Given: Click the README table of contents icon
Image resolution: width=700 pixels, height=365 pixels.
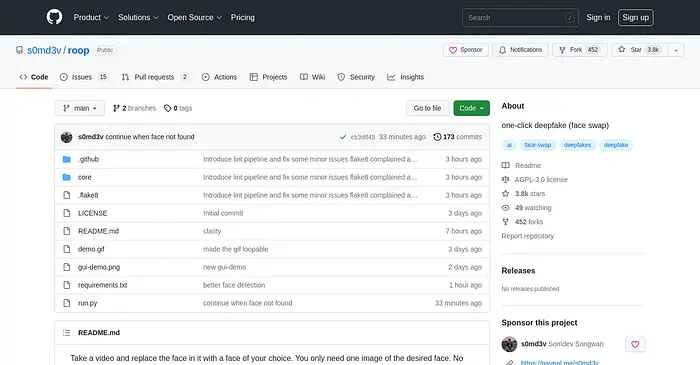Looking at the screenshot, I should pyautogui.click(x=67, y=332).
